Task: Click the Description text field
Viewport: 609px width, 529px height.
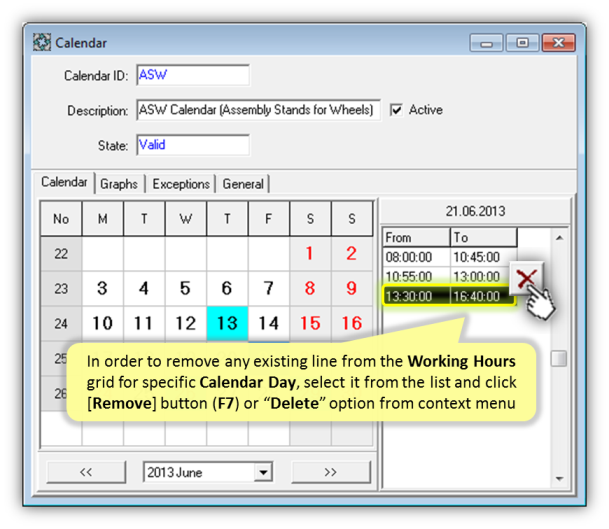Action: point(257,110)
